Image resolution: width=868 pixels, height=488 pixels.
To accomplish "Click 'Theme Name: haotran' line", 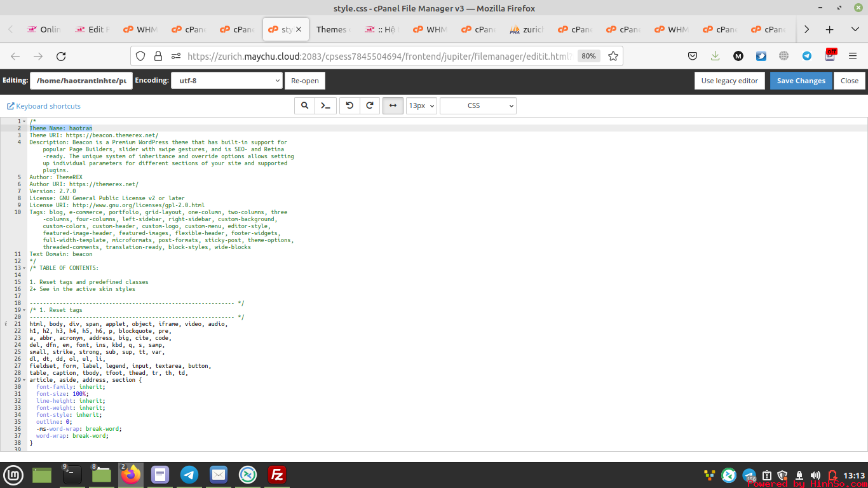I will (x=61, y=128).
